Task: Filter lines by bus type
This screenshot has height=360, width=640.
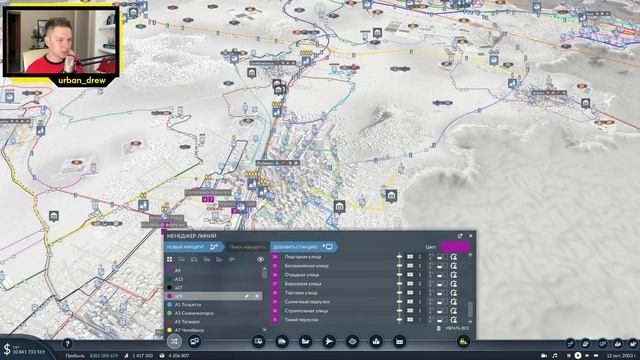Action: (182, 260)
